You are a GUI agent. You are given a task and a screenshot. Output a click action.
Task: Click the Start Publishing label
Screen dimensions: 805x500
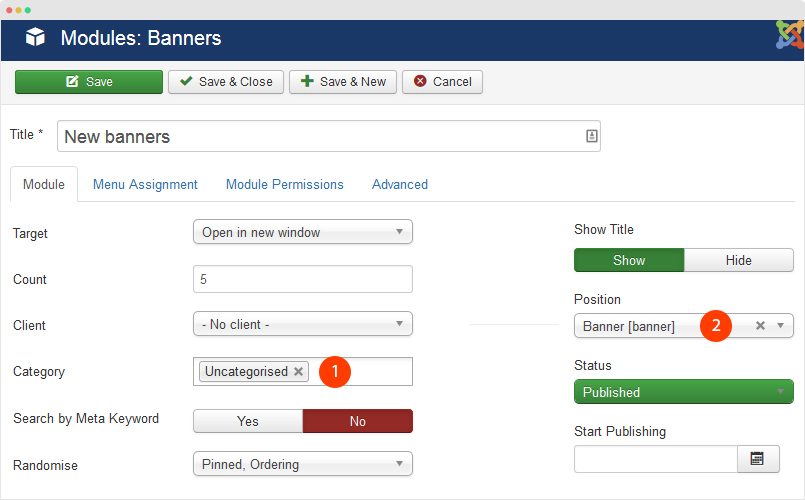click(x=620, y=431)
